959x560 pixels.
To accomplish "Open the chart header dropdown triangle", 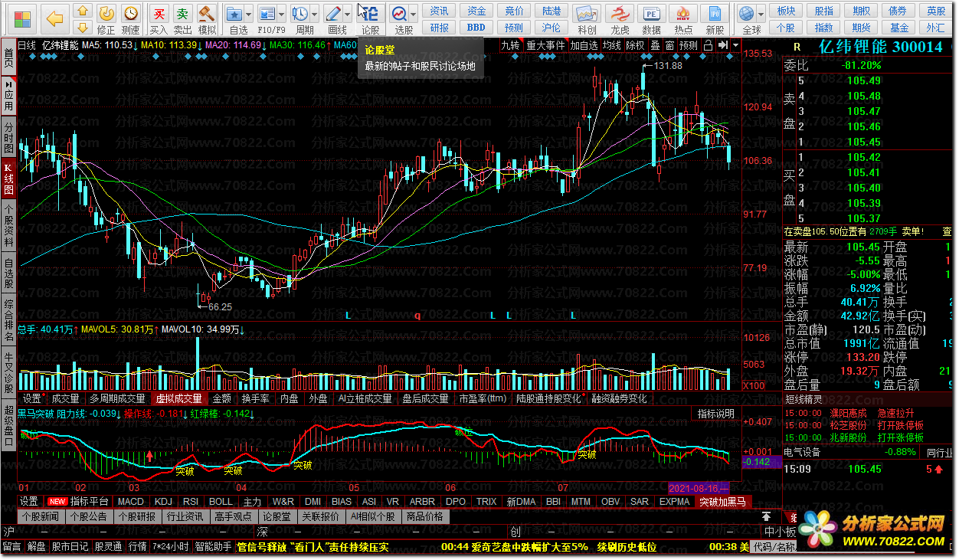I will [735, 45].
